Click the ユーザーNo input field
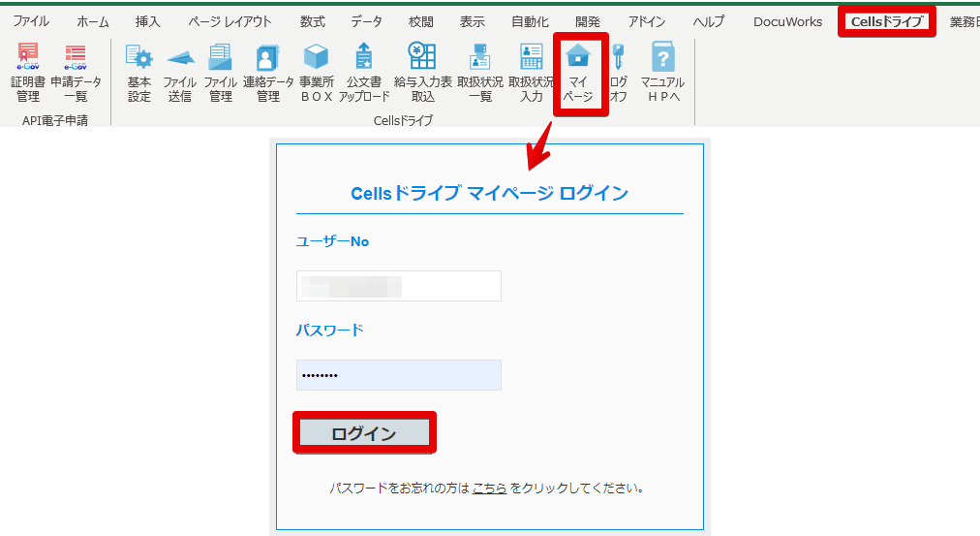Image resolution: width=980 pixels, height=536 pixels. [399, 286]
